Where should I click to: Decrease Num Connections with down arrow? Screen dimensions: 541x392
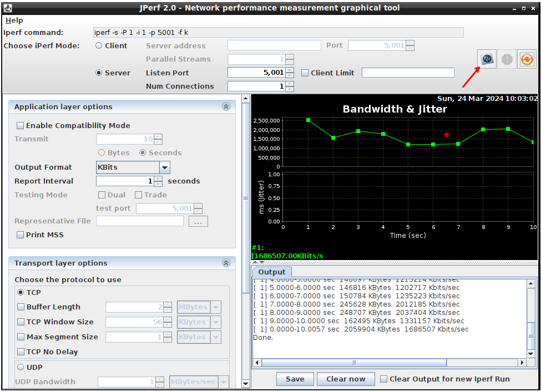point(290,89)
